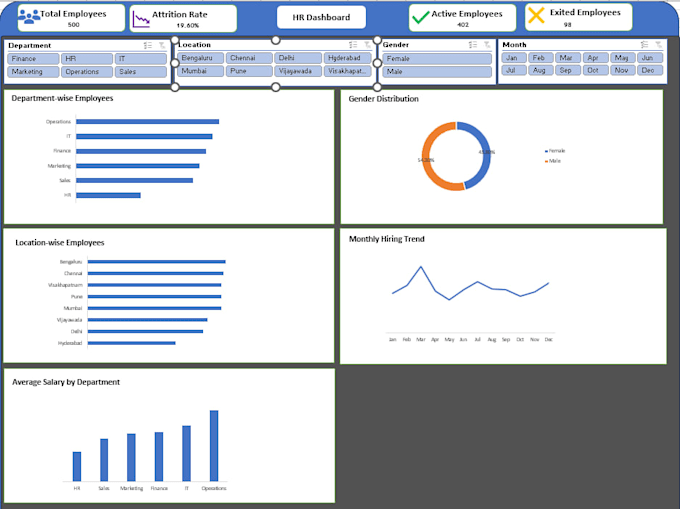
Task: Filter month to Sep
Action: (568, 70)
